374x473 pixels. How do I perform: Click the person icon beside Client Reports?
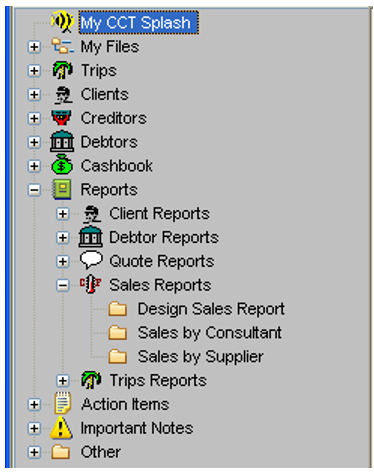(91, 213)
